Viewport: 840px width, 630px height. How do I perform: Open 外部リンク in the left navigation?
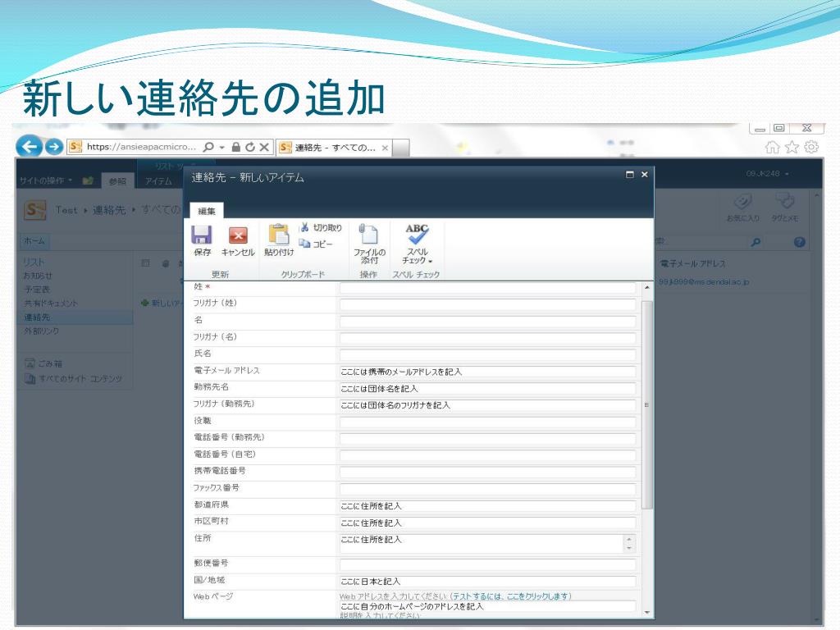click(41, 331)
